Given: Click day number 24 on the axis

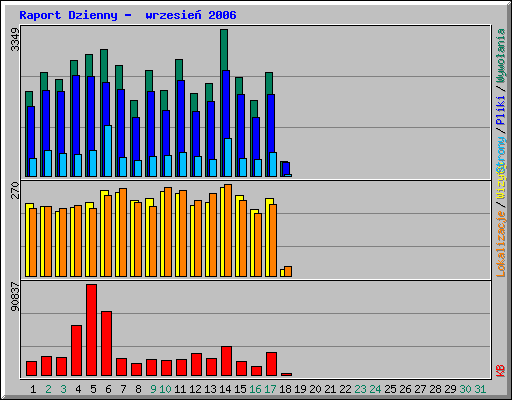Looking at the screenshot, I should (375, 389).
